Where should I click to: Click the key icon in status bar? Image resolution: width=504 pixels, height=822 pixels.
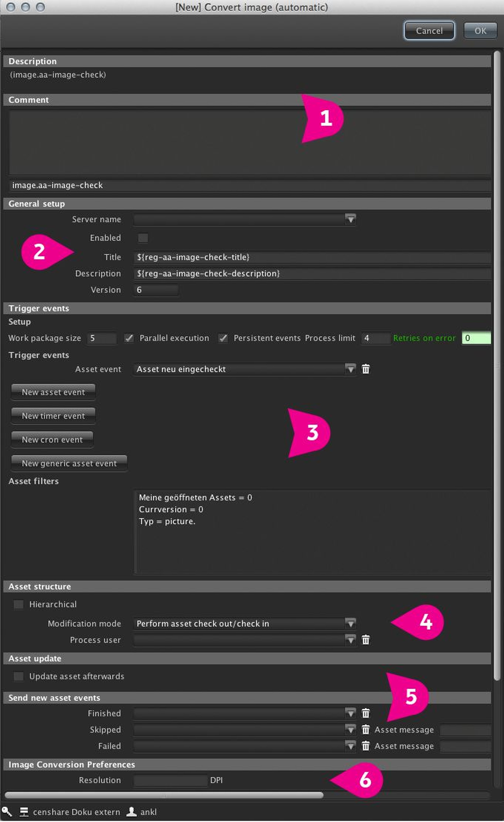pos(7,812)
